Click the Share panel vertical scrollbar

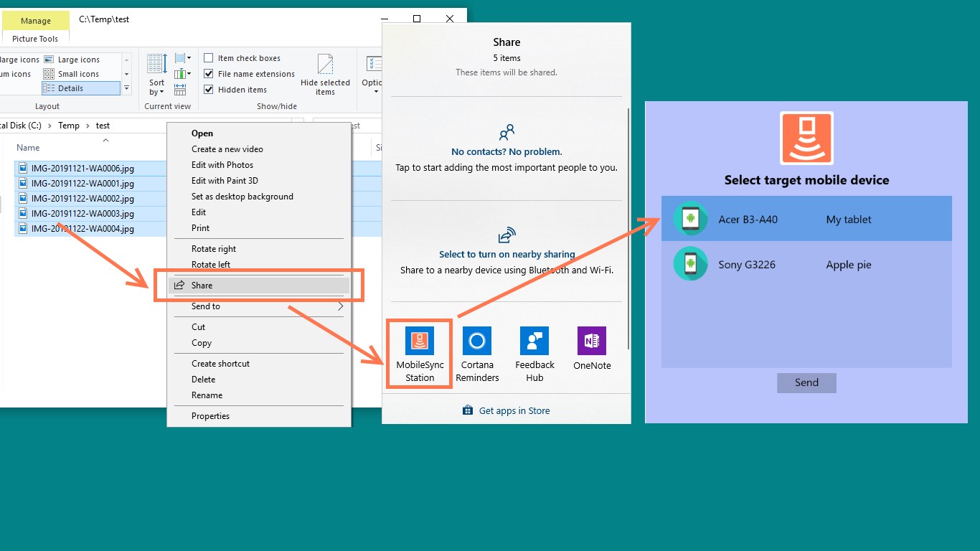(628, 230)
